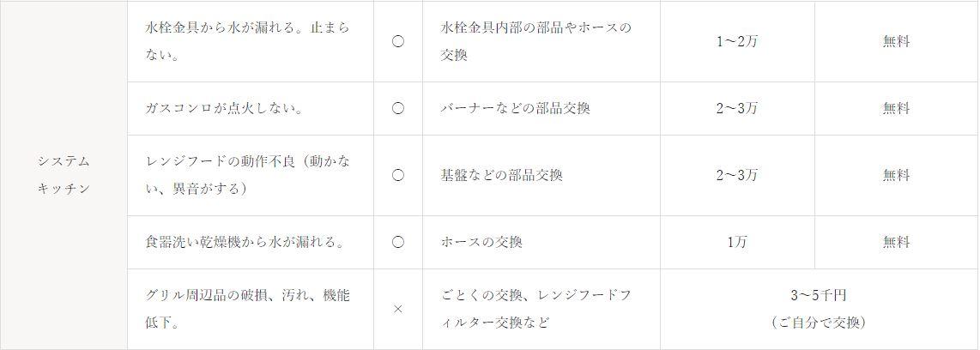Select the 食器洗い乾燥機から水が漏れる text
The width and height of the screenshot is (980, 350).
pyautogui.click(x=245, y=242)
